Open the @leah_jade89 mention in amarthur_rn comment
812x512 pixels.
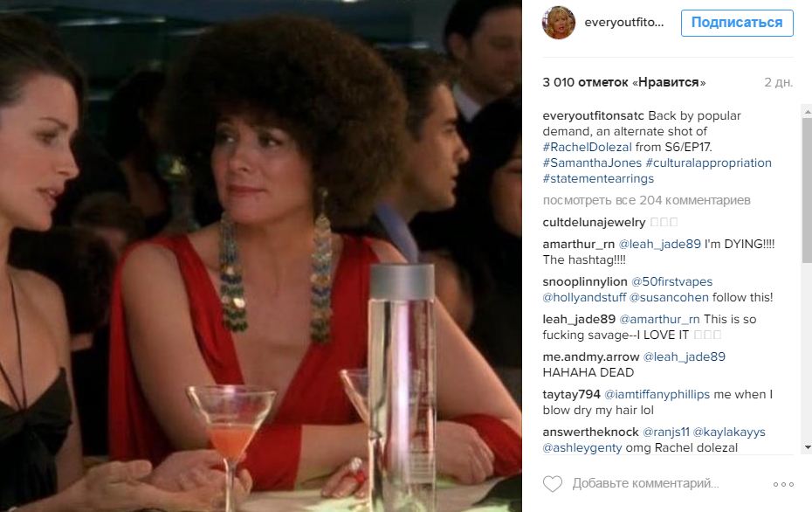tap(660, 244)
